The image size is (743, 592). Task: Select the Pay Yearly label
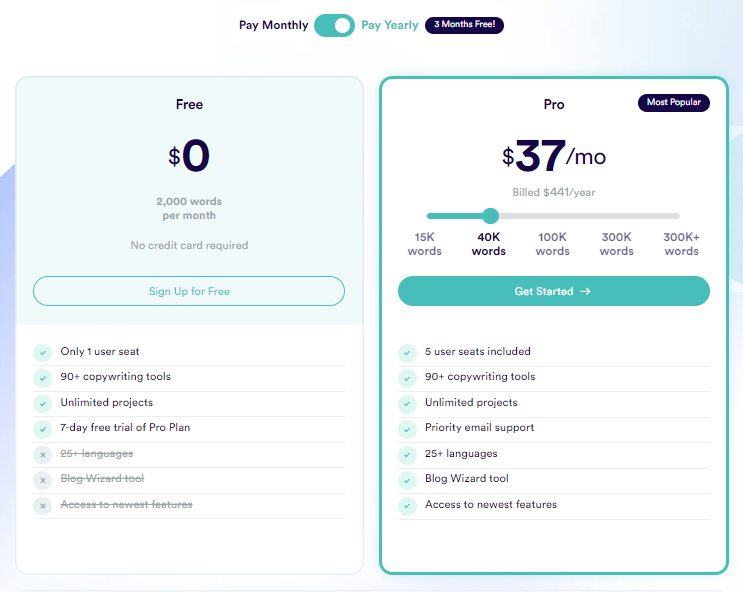point(390,25)
